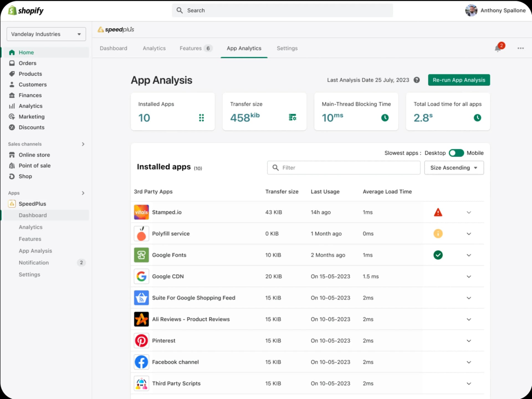Expand the Stamped.io row chevron
This screenshot has width=532, height=399.
click(469, 213)
